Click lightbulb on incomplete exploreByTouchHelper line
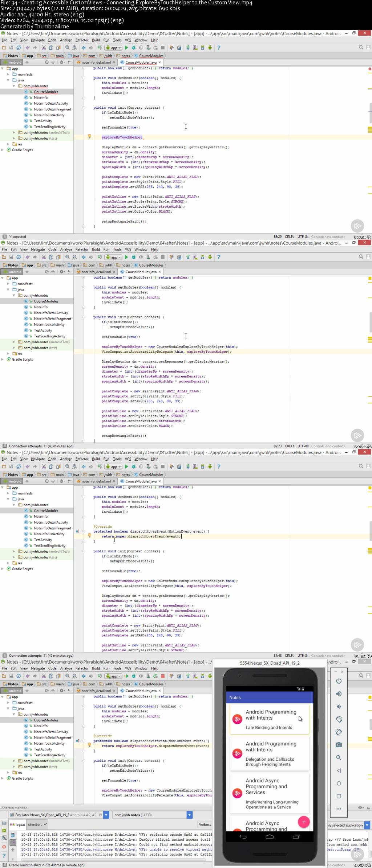The width and height of the screenshot is (372, 868). click(89, 136)
